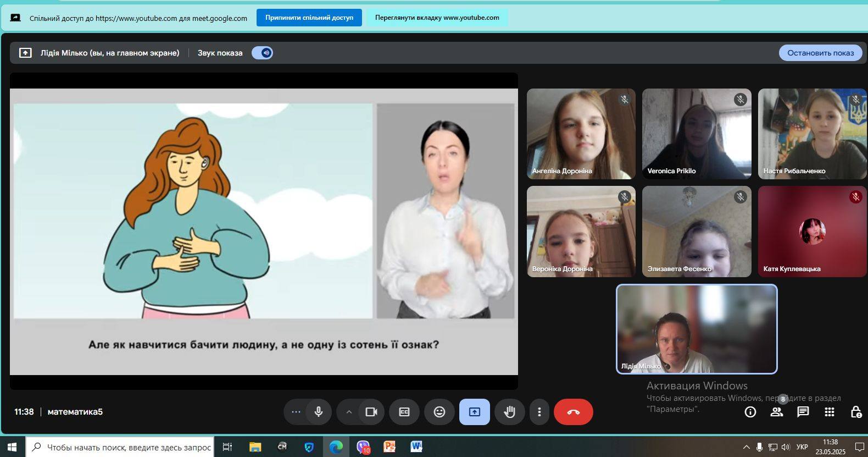Expand hidden system tray icons
Viewport: 868px width, 457px height.
[x=746, y=447]
